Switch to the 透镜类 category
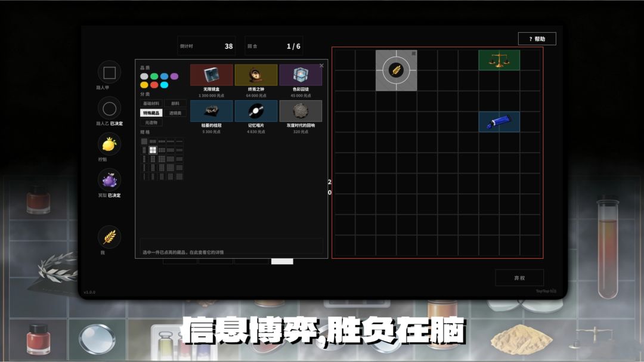This screenshot has width=644, height=362. pos(175,113)
